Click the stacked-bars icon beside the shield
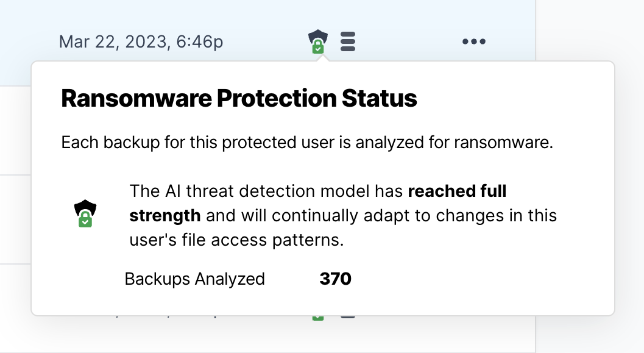 (348, 41)
